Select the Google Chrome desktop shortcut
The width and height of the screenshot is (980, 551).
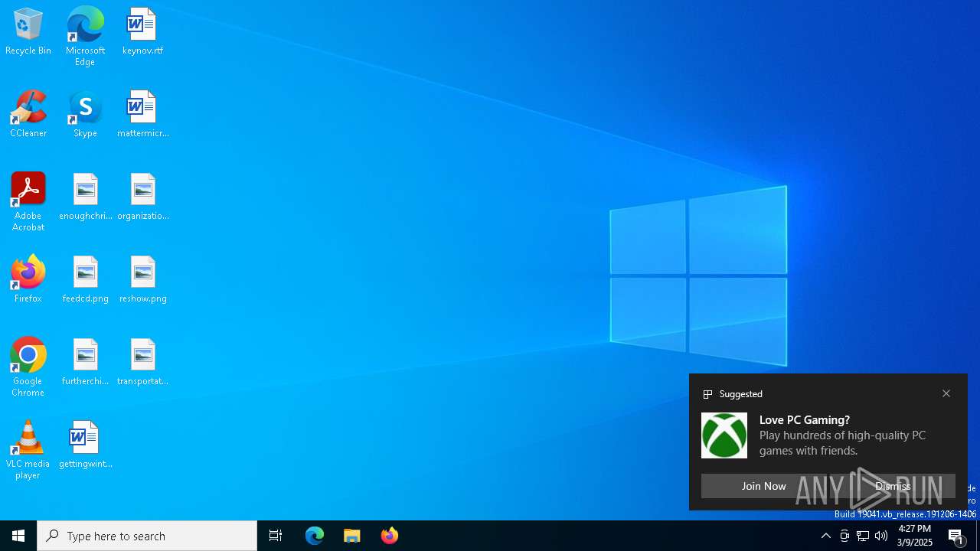click(x=28, y=367)
